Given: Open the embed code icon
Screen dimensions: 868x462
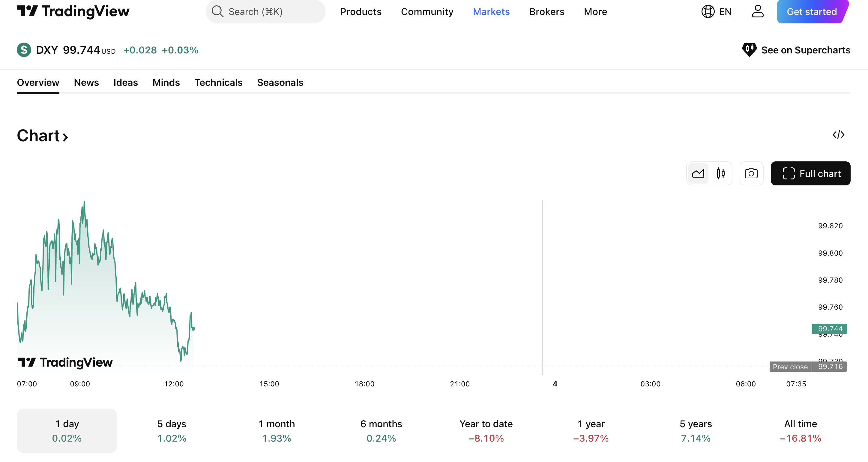Looking at the screenshot, I should click(838, 135).
